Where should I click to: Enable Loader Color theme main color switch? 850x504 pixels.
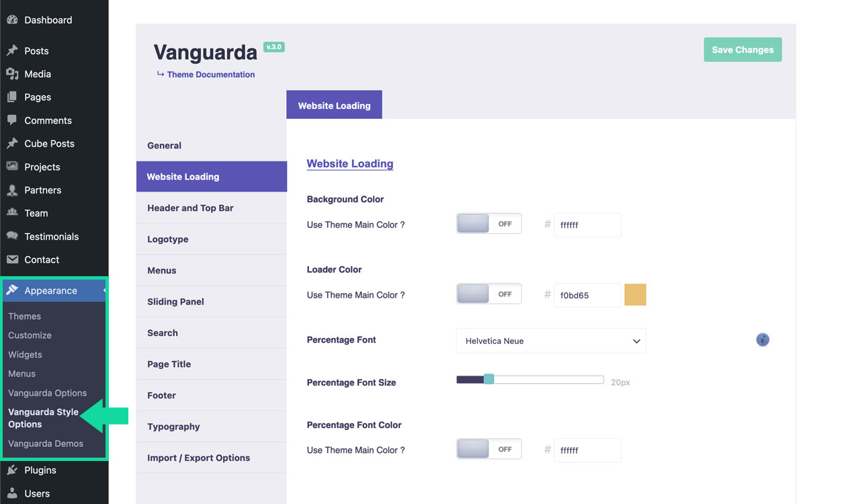click(488, 294)
